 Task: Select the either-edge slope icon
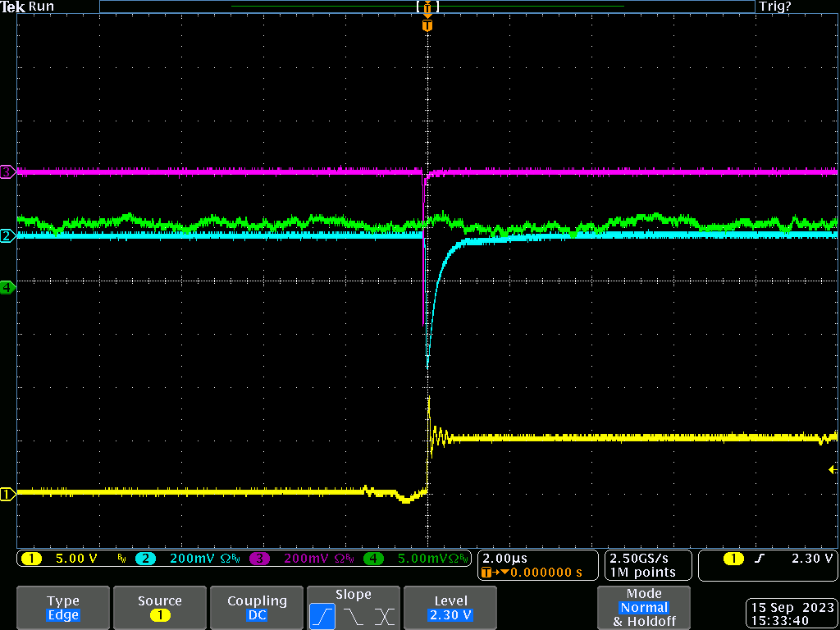click(384, 616)
